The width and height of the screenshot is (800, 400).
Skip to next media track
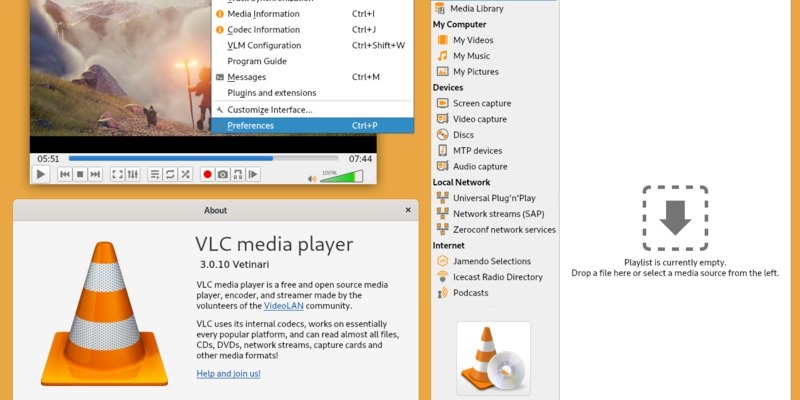[95, 174]
